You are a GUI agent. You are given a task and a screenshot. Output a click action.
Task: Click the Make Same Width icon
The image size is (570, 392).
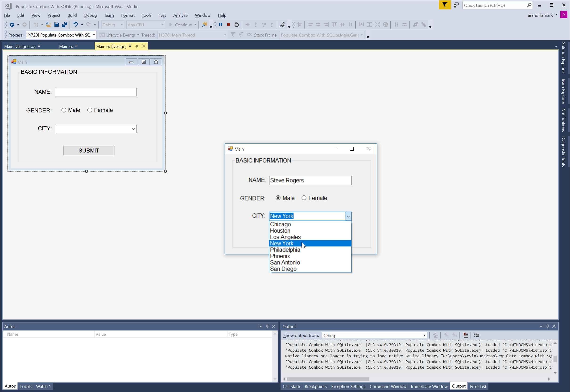pos(361,25)
